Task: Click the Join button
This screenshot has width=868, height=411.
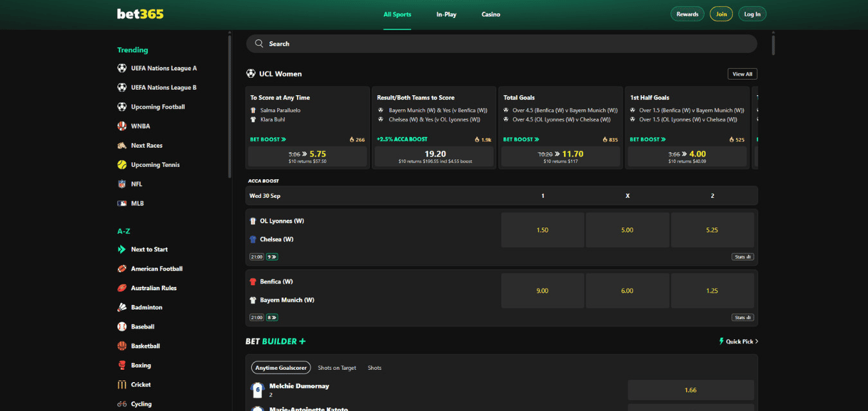Action: [721, 14]
